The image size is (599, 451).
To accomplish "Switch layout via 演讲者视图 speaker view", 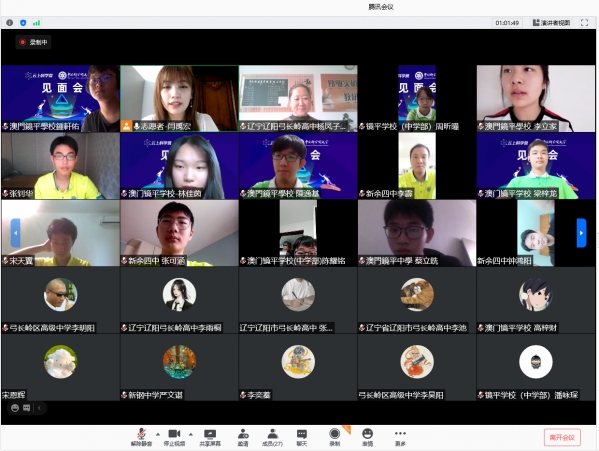I will pyautogui.click(x=551, y=23).
